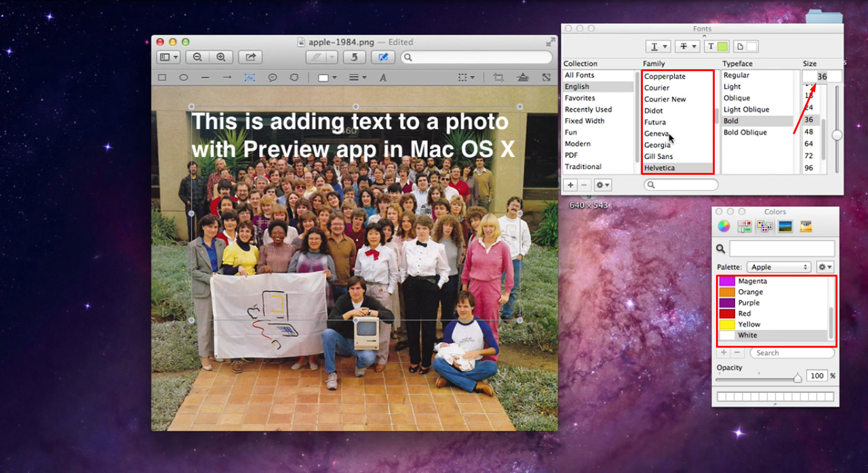This screenshot has width=868, height=473.
Task: Click the font size vertical slider handle
Action: [x=837, y=135]
